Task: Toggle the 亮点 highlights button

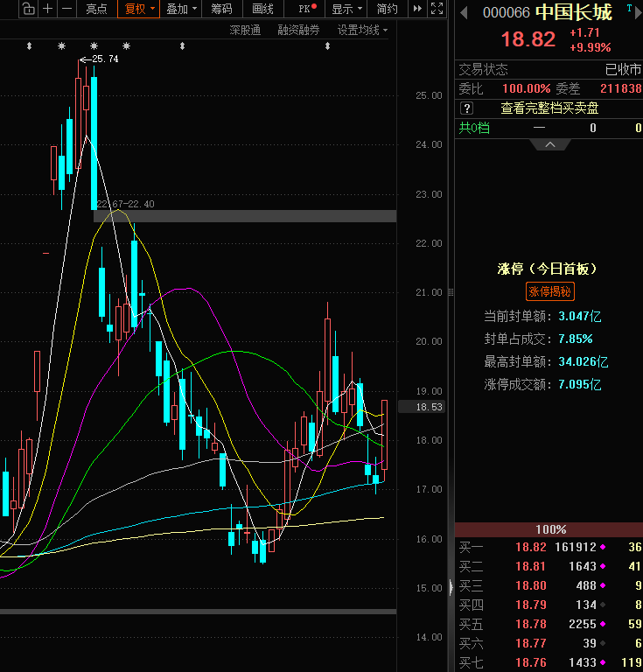Action: tap(96, 9)
